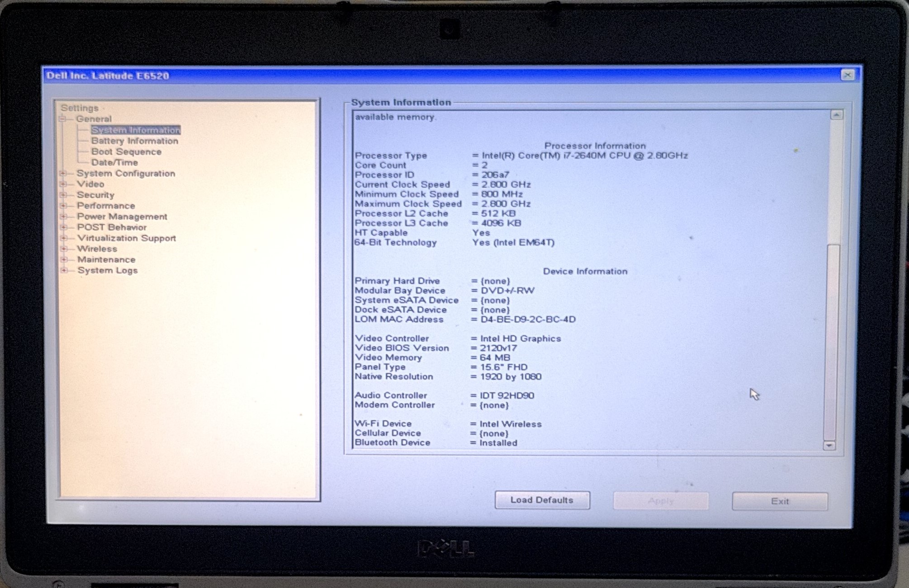This screenshot has height=588, width=909.
Task: Click the Native Resolution value 1920 by 1080
Action: coord(511,377)
